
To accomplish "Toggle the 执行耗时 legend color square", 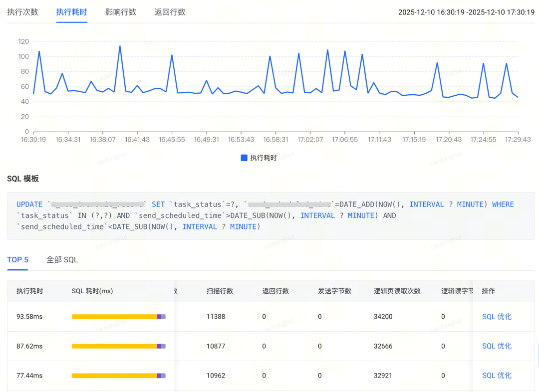I will click(244, 158).
